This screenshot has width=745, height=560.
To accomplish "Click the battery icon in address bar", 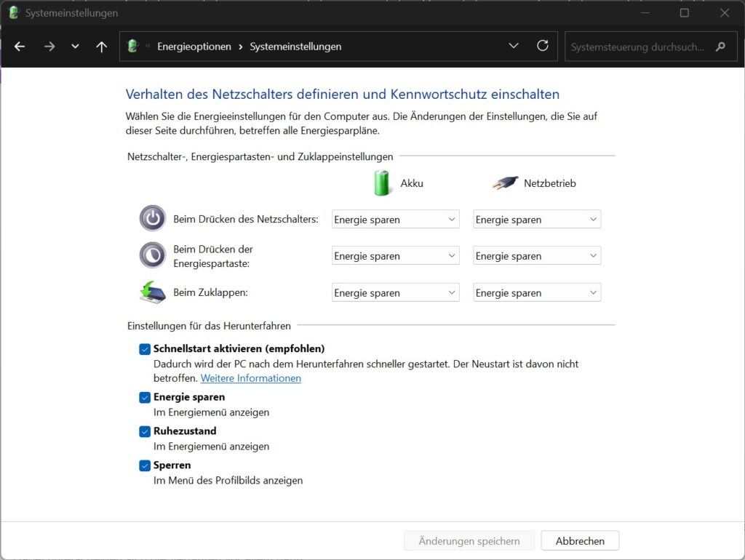I will point(133,46).
